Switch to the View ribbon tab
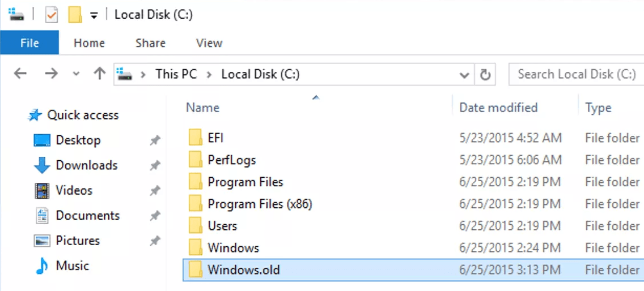 coord(209,43)
